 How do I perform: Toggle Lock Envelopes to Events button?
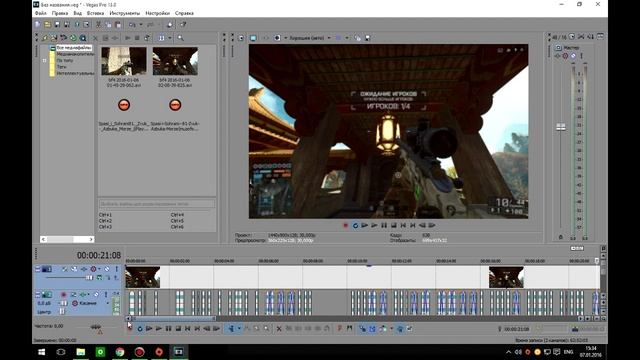[x=400, y=329]
